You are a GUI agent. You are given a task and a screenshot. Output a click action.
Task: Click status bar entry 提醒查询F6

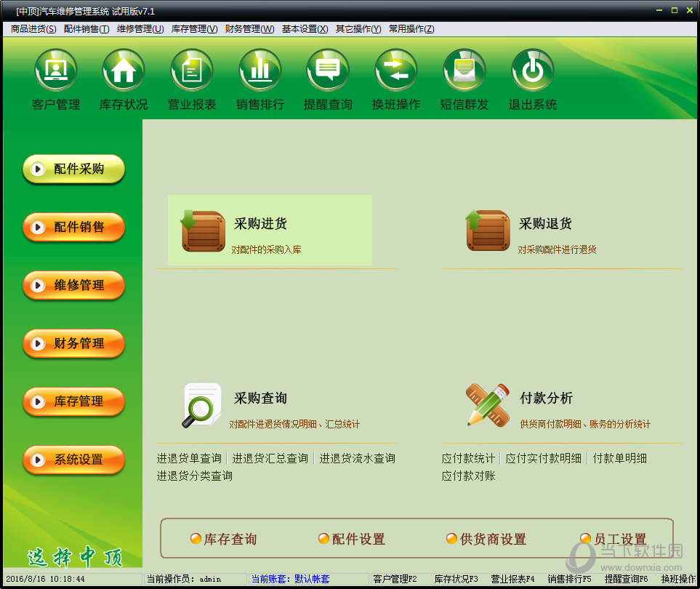point(627,579)
